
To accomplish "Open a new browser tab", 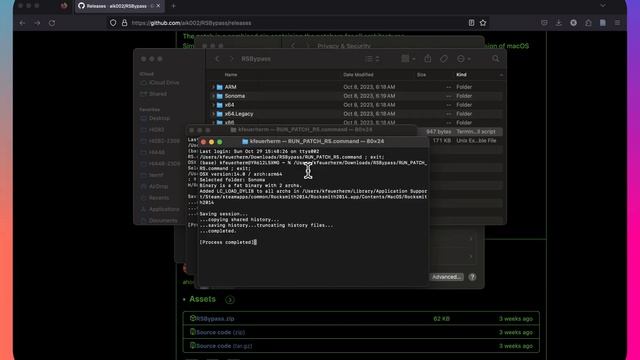I will [x=173, y=6].
